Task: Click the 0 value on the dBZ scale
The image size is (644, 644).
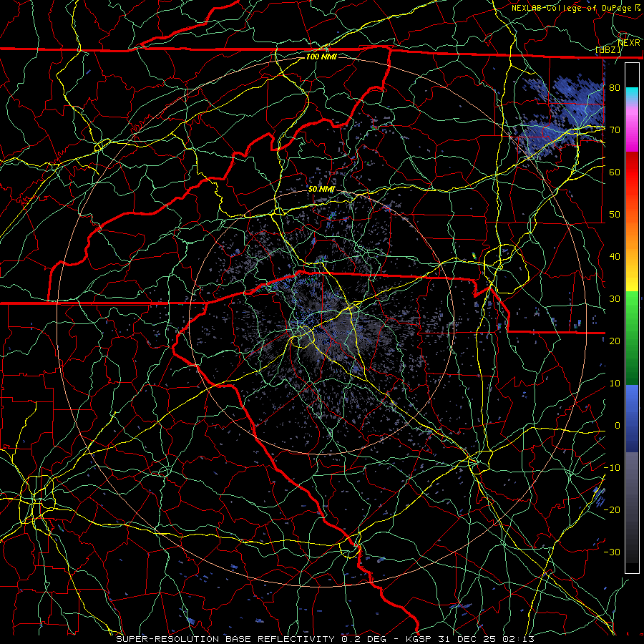Action: pyautogui.click(x=618, y=426)
